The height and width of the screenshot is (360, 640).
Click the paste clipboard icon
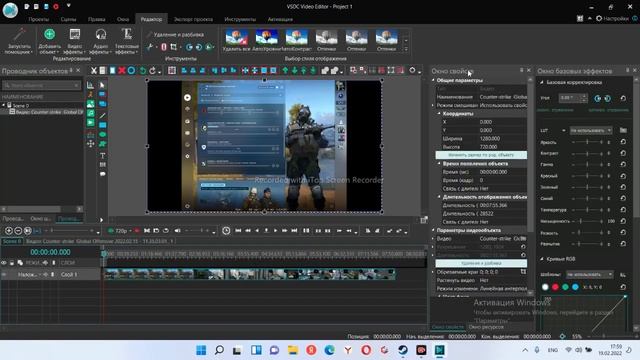pos(112,71)
